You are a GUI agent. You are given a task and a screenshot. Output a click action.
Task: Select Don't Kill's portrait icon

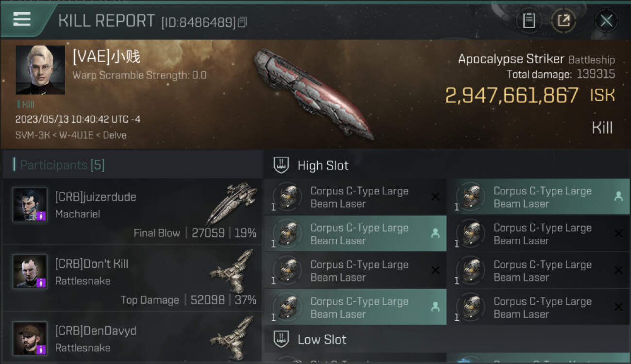tap(30, 272)
